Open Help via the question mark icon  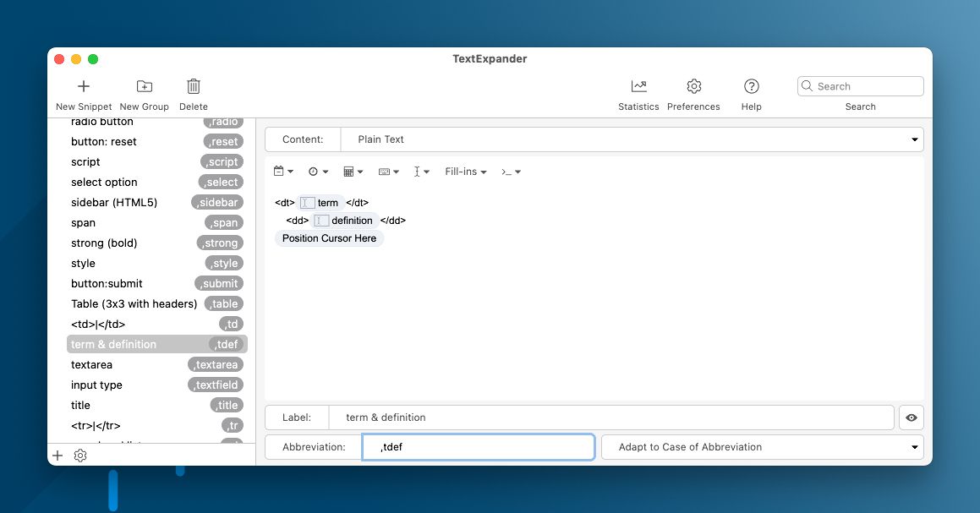tap(751, 86)
